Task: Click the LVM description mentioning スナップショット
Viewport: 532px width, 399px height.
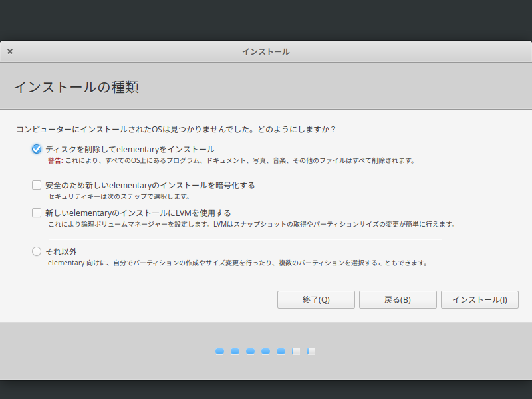Action: (252, 225)
